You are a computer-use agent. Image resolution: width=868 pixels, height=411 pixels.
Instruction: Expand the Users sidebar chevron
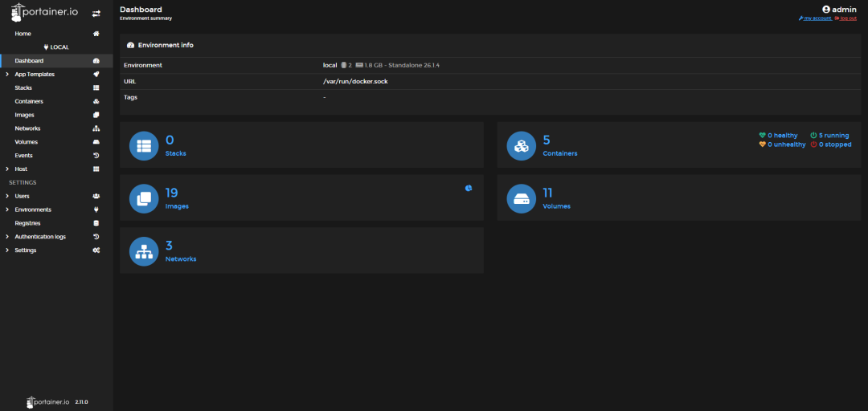coord(7,197)
